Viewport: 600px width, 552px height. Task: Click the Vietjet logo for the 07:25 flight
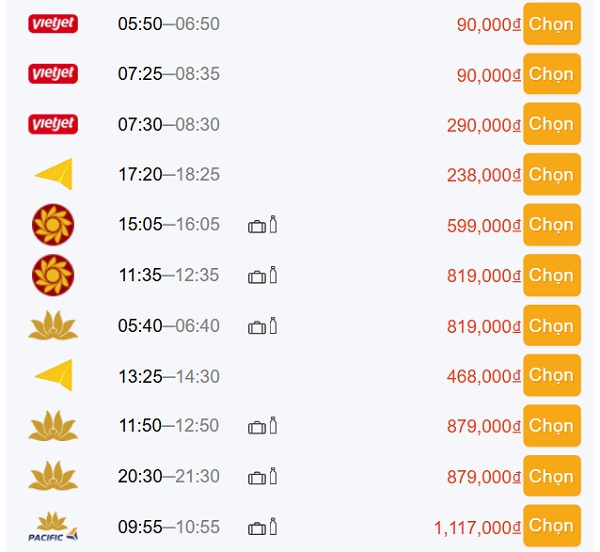click(53, 73)
